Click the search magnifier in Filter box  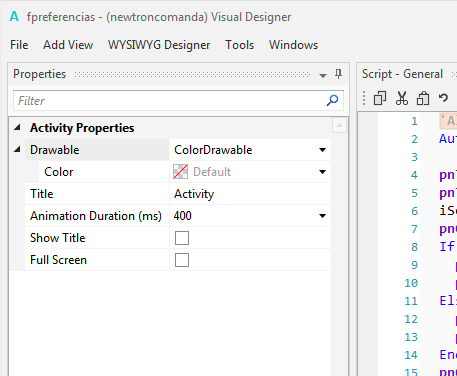[332, 100]
